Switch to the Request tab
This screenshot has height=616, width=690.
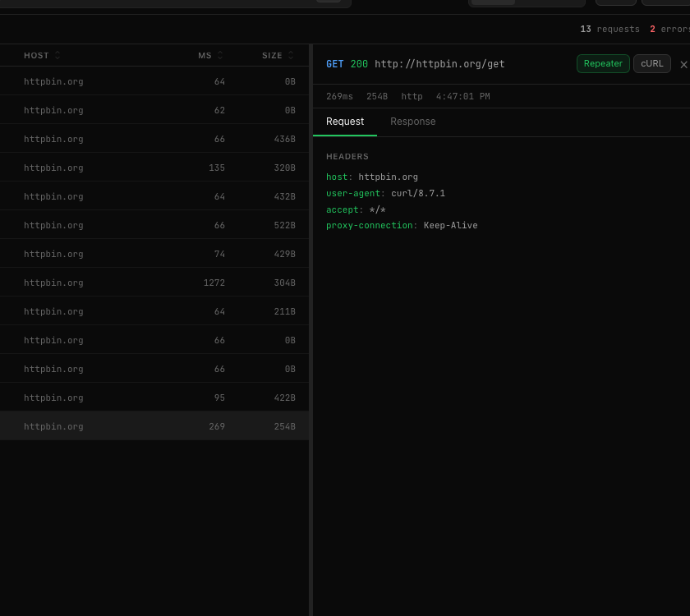click(344, 122)
